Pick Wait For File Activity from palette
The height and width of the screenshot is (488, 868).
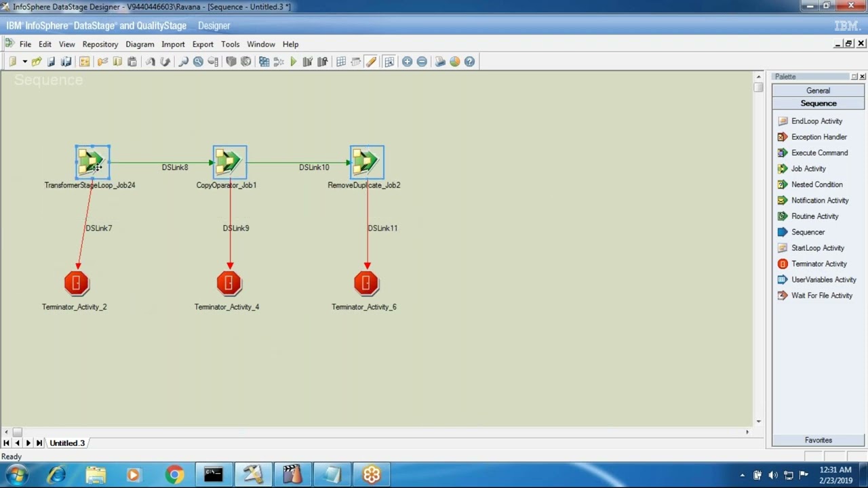point(815,296)
